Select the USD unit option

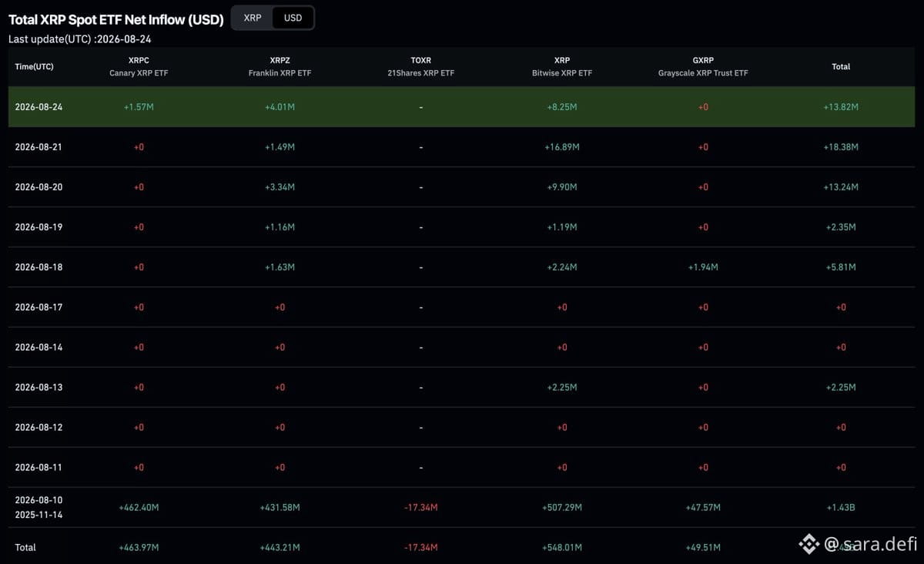click(293, 18)
